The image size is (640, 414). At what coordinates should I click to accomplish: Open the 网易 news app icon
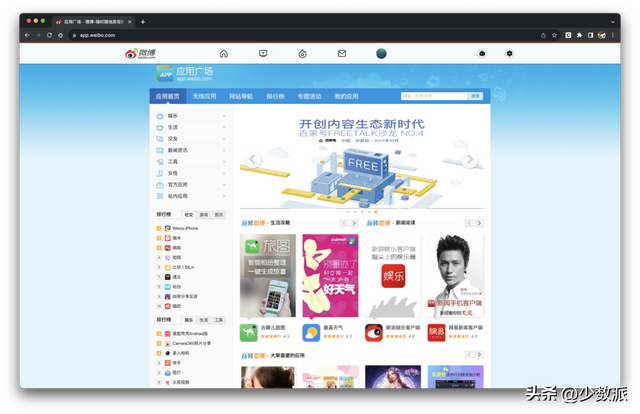point(436,332)
